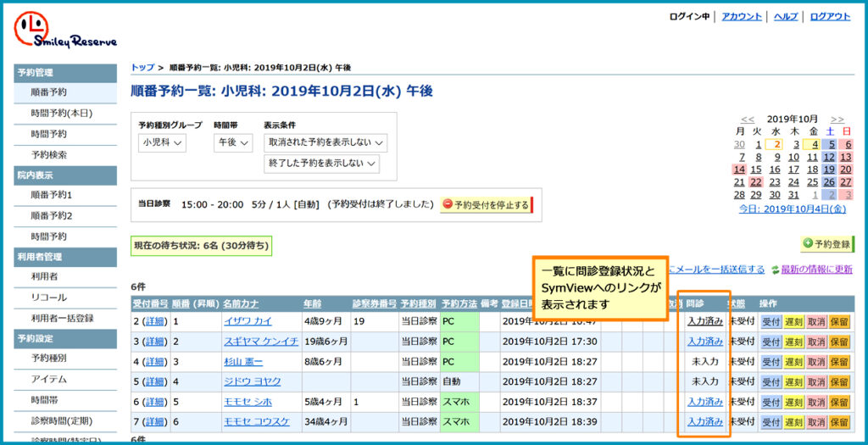Click 受付 button for イザワ カイ
Viewport: 868px width, 445px height.
coord(771,320)
